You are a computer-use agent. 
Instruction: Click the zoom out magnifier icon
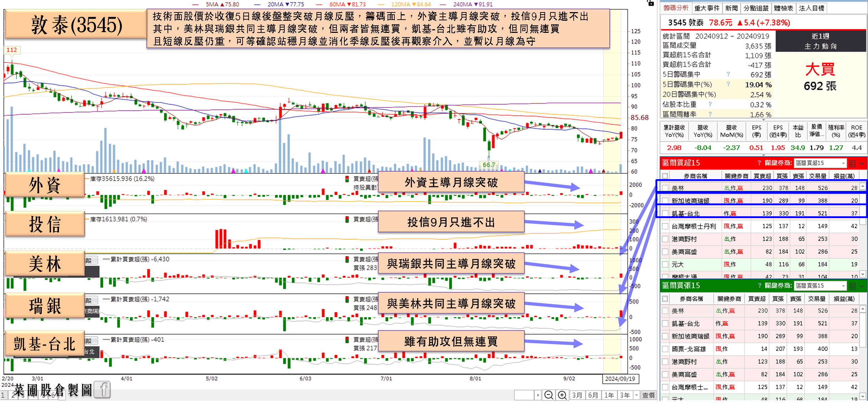[549, 395]
